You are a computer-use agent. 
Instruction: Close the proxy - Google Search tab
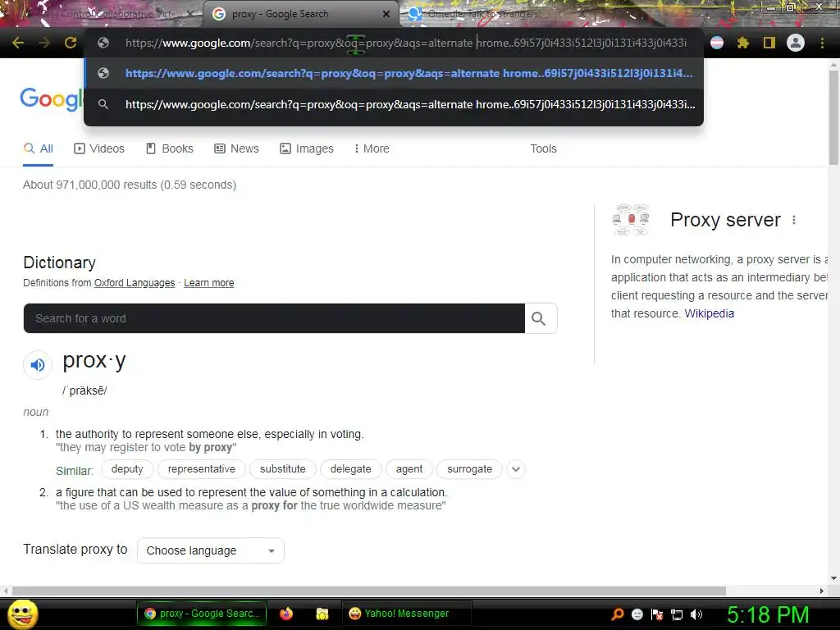click(386, 14)
